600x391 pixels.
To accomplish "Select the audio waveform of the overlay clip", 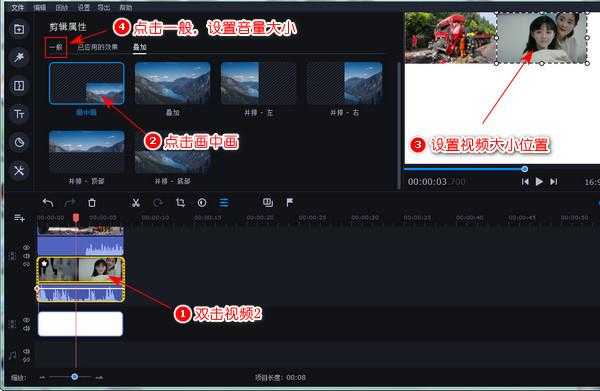I will 81,293.
